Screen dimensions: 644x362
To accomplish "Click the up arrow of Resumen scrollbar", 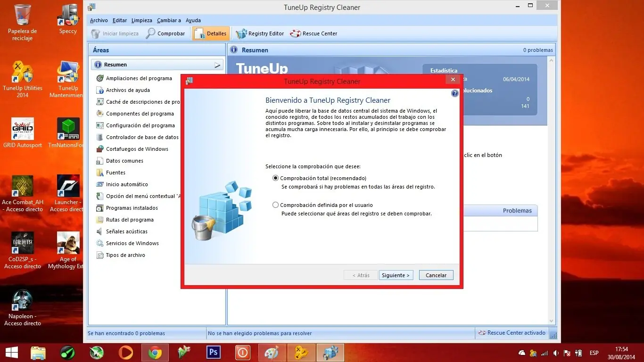I will point(552,60).
